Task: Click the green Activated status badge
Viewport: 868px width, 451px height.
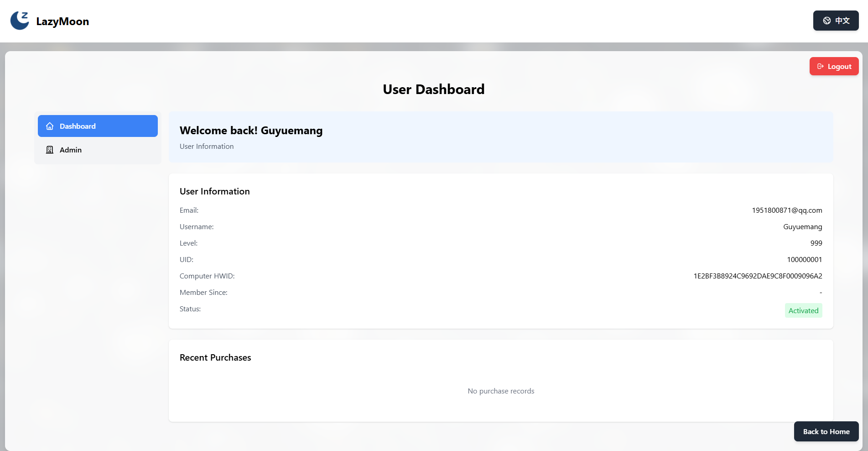Action: (x=803, y=311)
